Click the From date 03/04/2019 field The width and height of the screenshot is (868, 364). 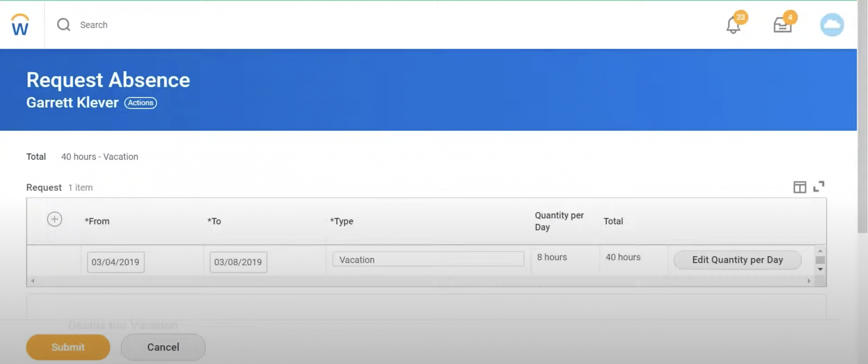click(116, 262)
